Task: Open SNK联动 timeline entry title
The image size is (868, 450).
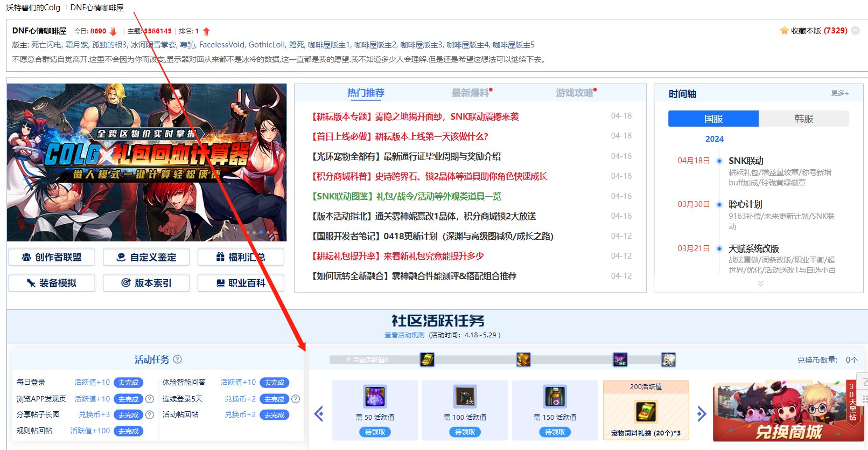Action: coord(746,161)
